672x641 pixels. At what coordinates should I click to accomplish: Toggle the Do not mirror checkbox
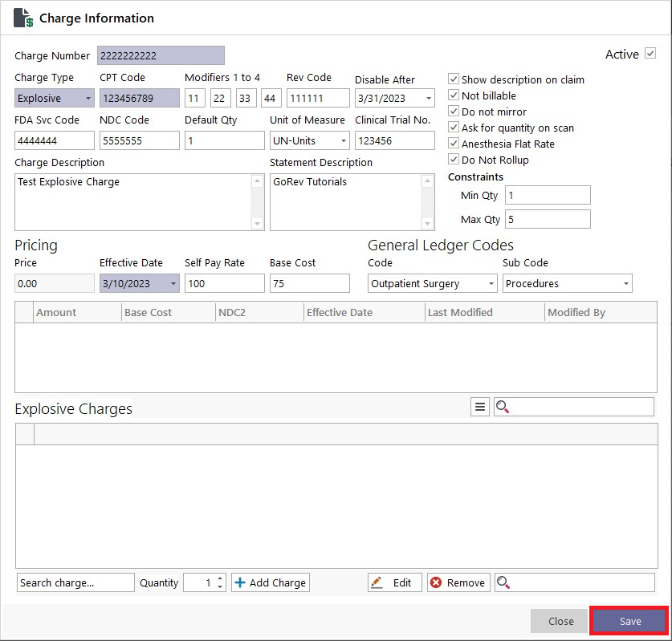454,112
